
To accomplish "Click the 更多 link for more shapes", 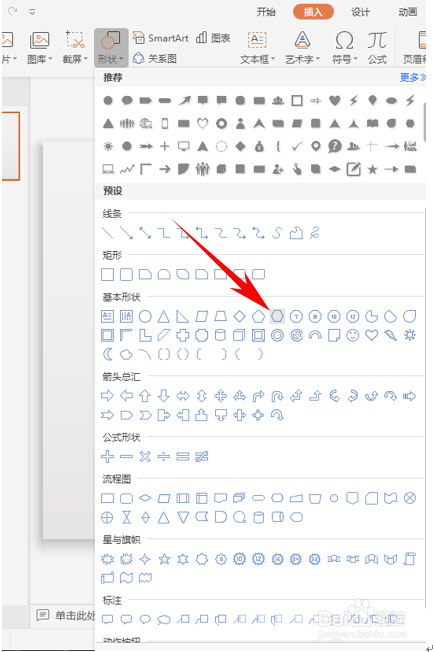I will tap(413, 78).
